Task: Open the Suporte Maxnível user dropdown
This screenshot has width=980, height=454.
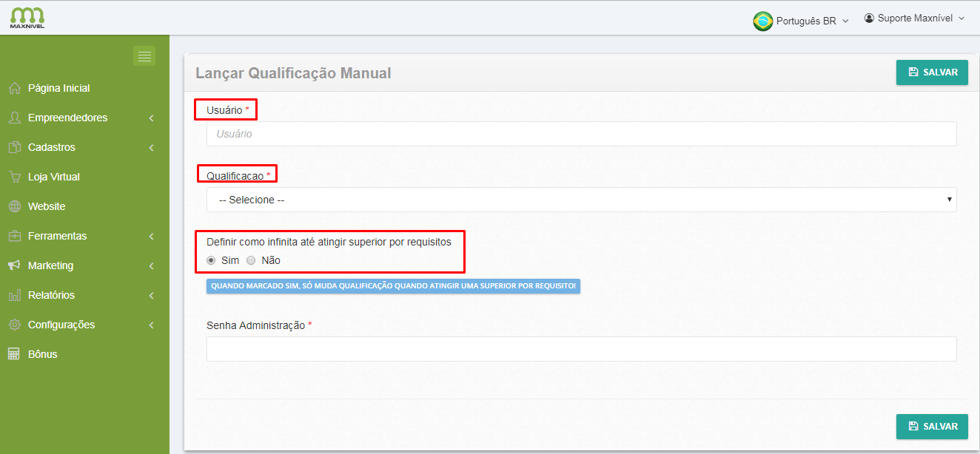Action: tap(915, 18)
